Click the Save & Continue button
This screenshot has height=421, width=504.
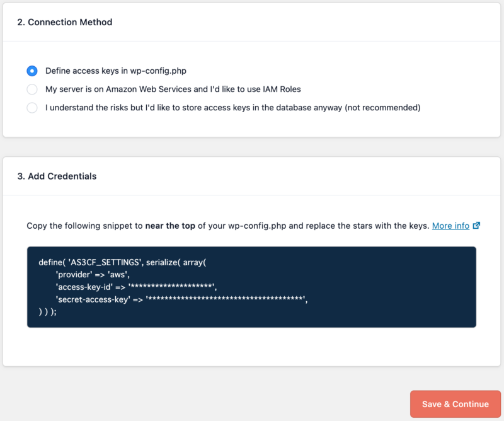[455, 404]
